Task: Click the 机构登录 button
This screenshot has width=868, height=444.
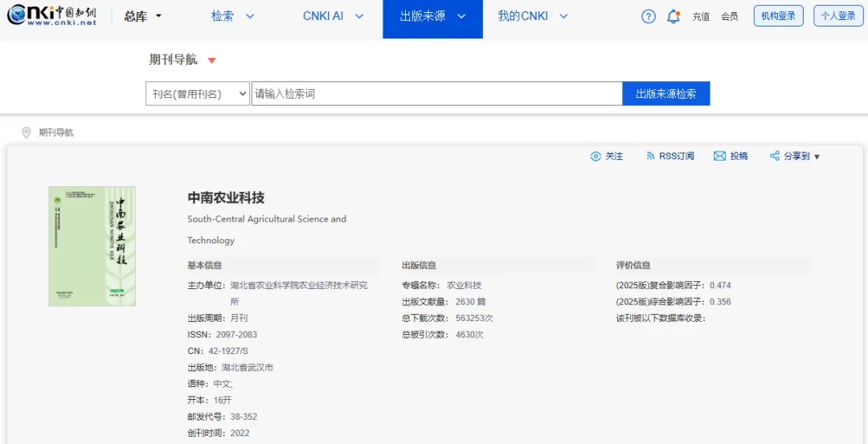Action: coord(778,16)
